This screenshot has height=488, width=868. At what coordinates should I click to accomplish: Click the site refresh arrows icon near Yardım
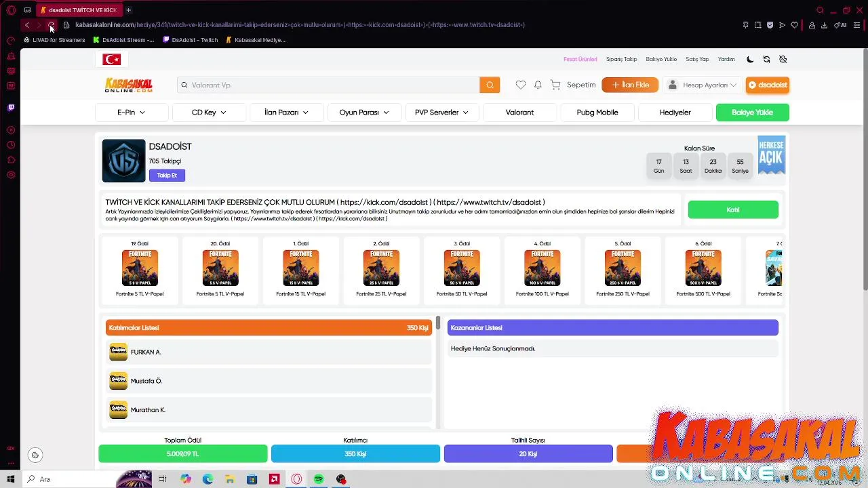[x=766, y=59]
